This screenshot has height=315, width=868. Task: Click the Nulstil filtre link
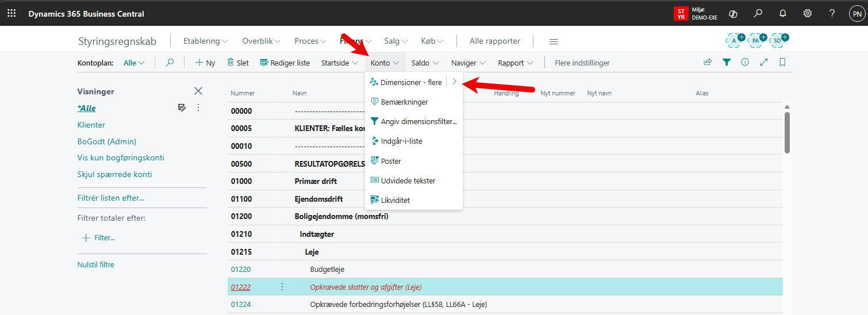tap(96, 265)
